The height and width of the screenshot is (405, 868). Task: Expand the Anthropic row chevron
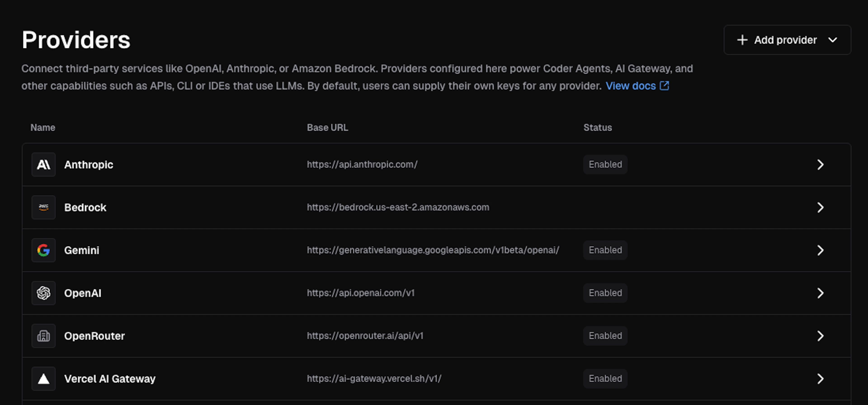(821, 165)
